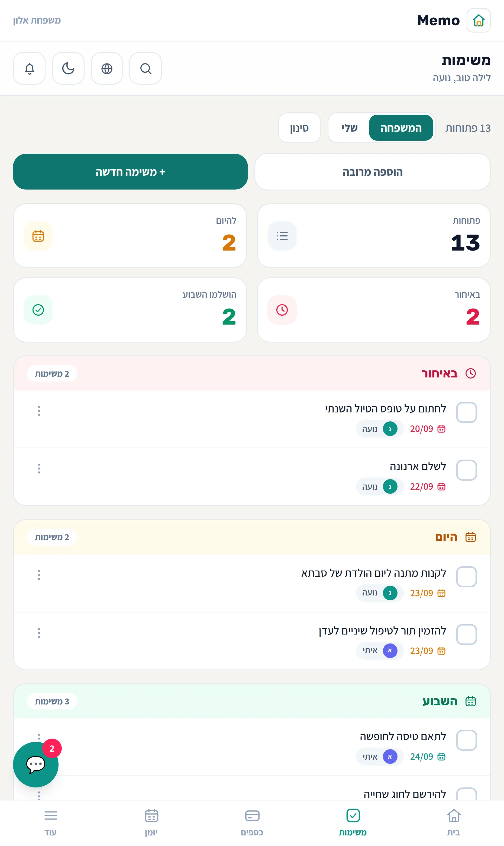Open options menu for לשלם ארנונה task
This screenshot has width=504, height=846.
(39, 469)
